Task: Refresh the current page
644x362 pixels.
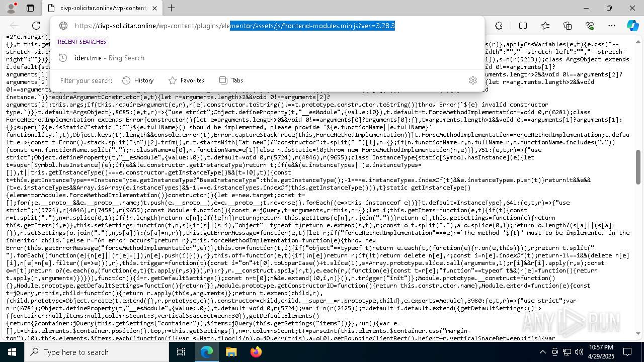Action: 36,26
